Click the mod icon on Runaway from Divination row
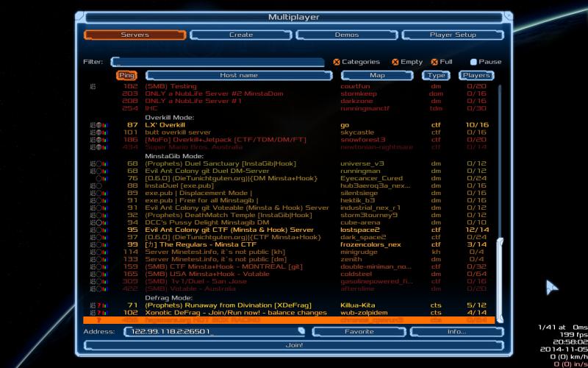The height and width of the screenshot is (368, 588). (x=98, y=305)
